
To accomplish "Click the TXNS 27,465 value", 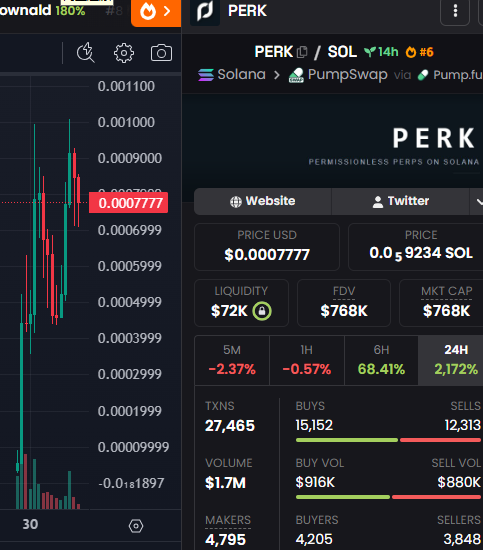I will coord(230,426).
